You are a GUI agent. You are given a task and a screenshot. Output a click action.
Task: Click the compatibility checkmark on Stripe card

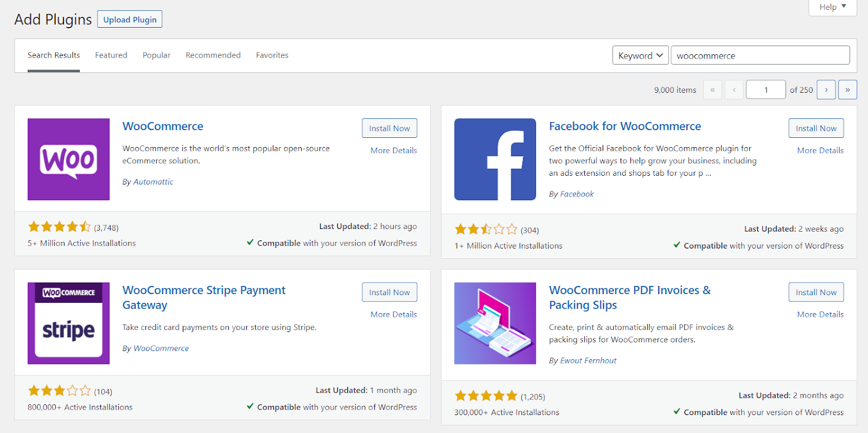point(250,406)
